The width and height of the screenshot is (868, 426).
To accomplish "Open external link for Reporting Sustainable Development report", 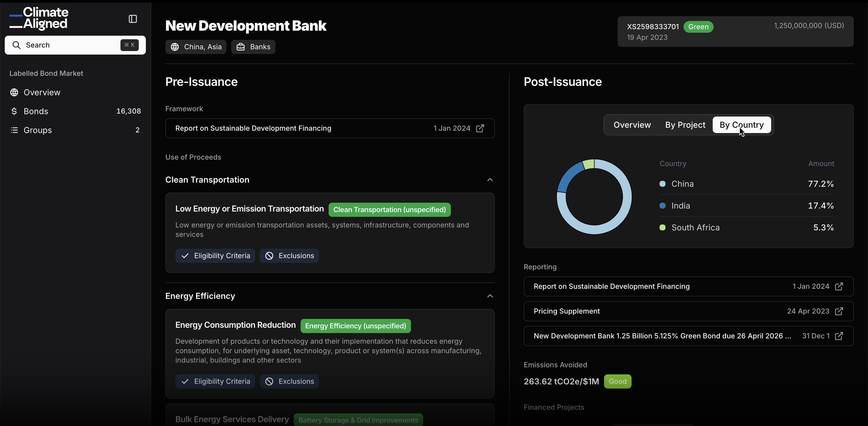I will tap(839, 286).
